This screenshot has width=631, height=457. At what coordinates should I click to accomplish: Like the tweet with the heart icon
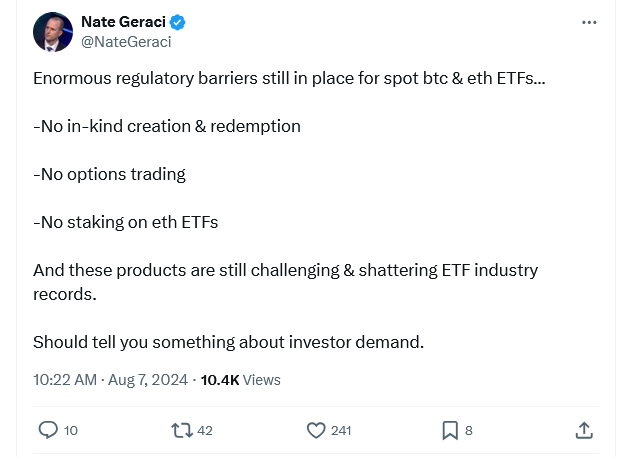316,430
